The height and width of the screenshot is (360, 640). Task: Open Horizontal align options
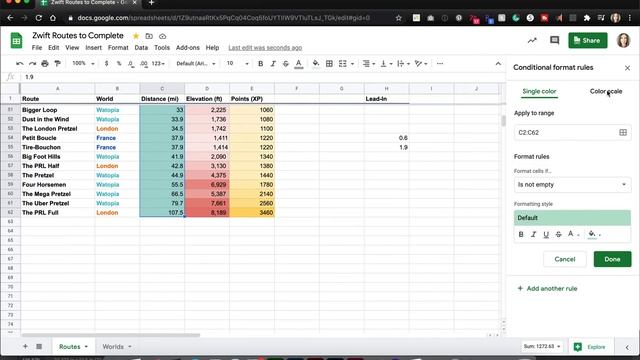tap(369, 64)
